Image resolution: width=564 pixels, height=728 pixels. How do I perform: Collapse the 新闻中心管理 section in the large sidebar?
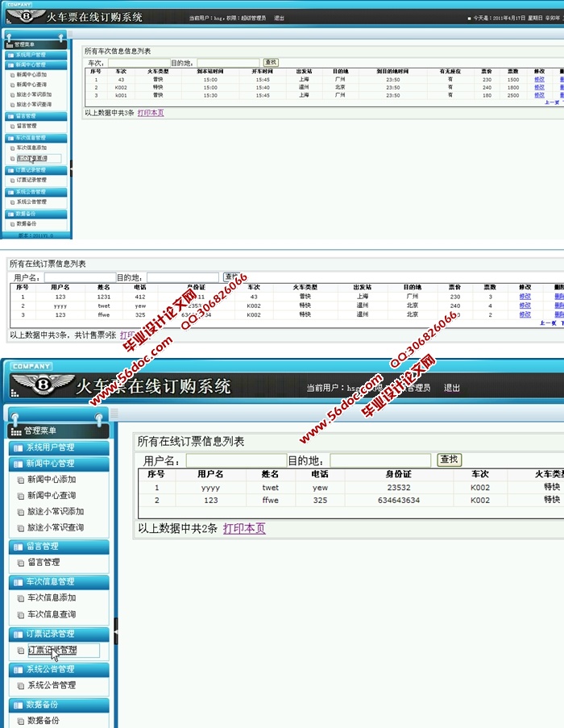(59, 464)
